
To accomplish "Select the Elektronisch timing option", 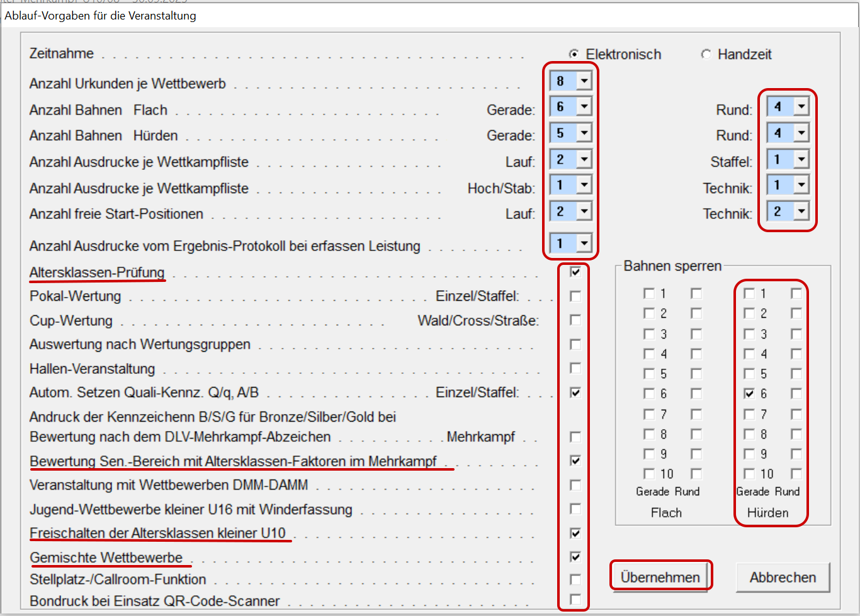I will pyautogui.click(x=574, y=55).
